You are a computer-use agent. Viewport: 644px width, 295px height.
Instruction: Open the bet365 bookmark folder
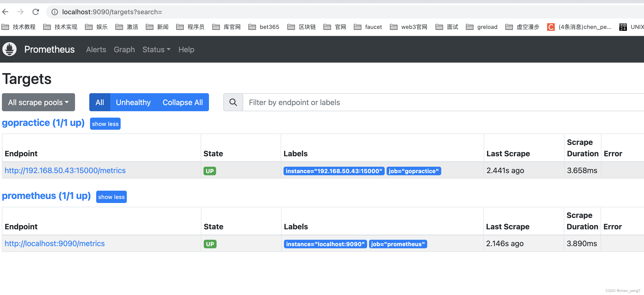point(264,27)
